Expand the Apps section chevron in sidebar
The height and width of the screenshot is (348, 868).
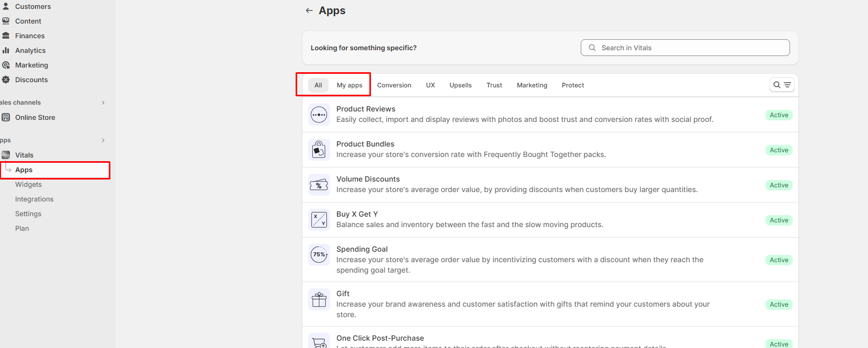coord(103,140)
